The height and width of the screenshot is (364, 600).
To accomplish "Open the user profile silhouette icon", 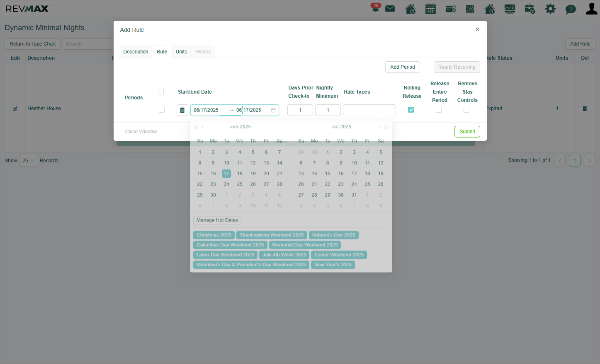I will (x=591, y=9).
